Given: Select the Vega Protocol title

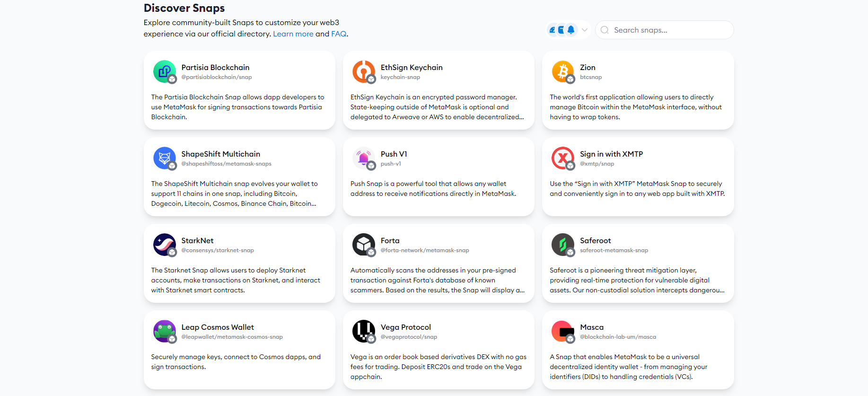Looking at the screenshot, I should pos(405,327).
